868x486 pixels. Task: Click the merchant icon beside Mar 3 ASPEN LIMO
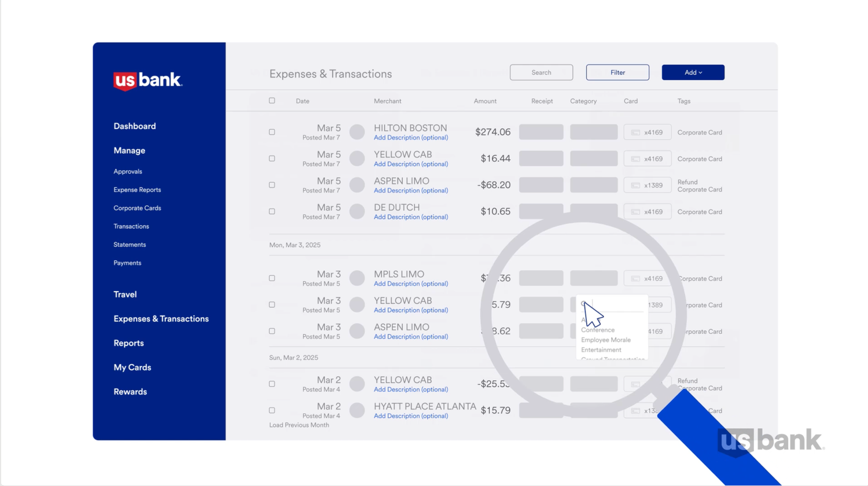(357, 332)
